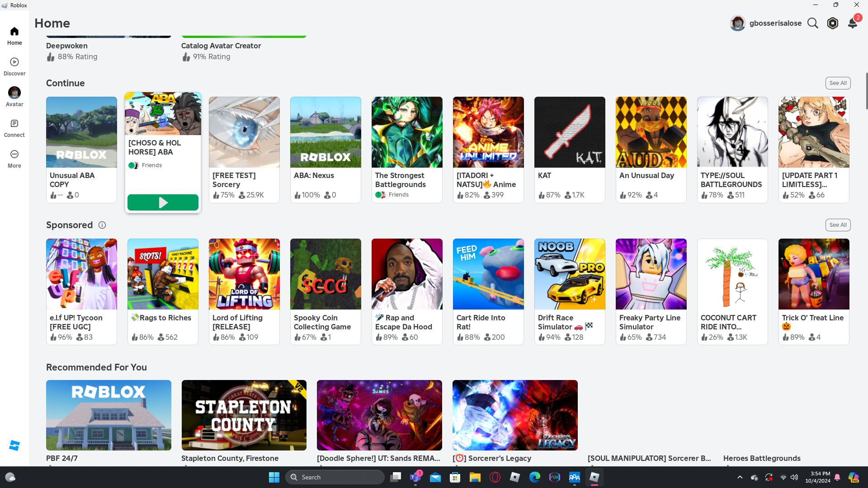Open the Robux balance icon

click(833, 23)
